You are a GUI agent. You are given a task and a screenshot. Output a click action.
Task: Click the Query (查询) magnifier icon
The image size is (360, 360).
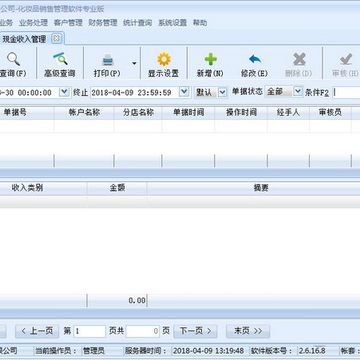[13, 59]
